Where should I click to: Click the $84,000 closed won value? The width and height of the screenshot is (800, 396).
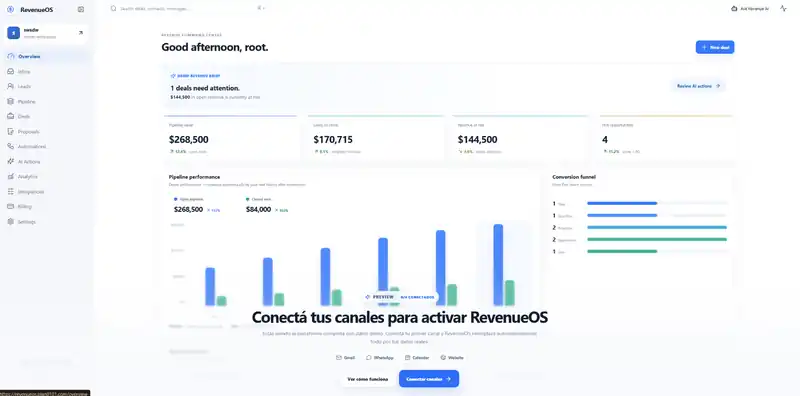(x=258, y=209)
